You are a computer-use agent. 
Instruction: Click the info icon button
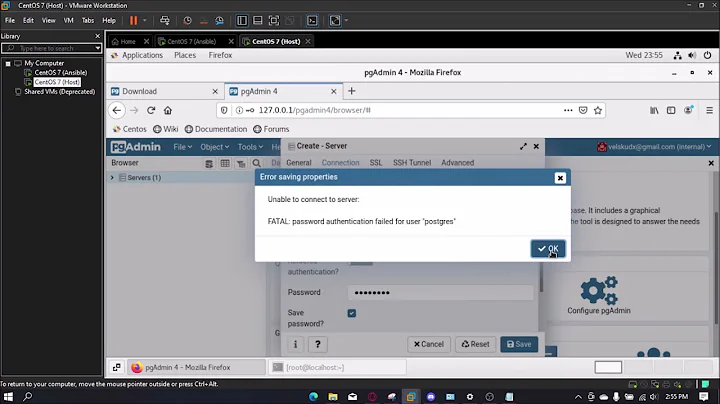(295, 344)
